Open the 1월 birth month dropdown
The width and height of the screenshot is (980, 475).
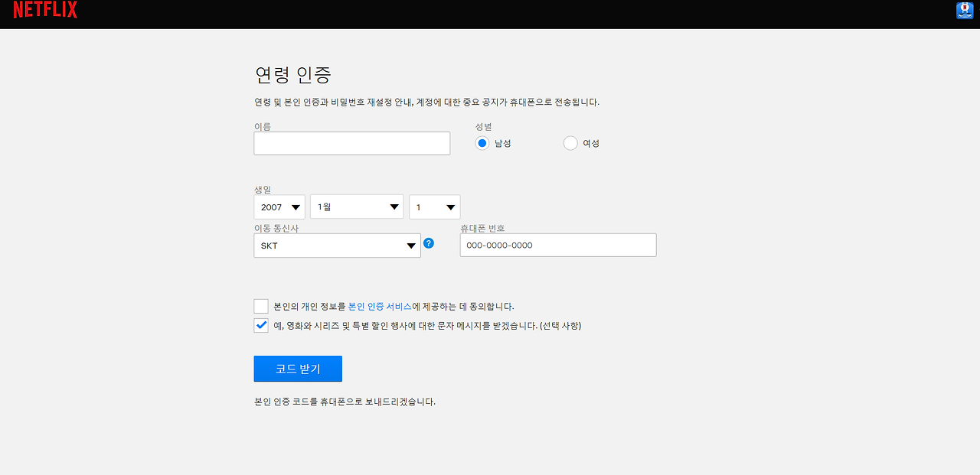click(x=356, y=207)
